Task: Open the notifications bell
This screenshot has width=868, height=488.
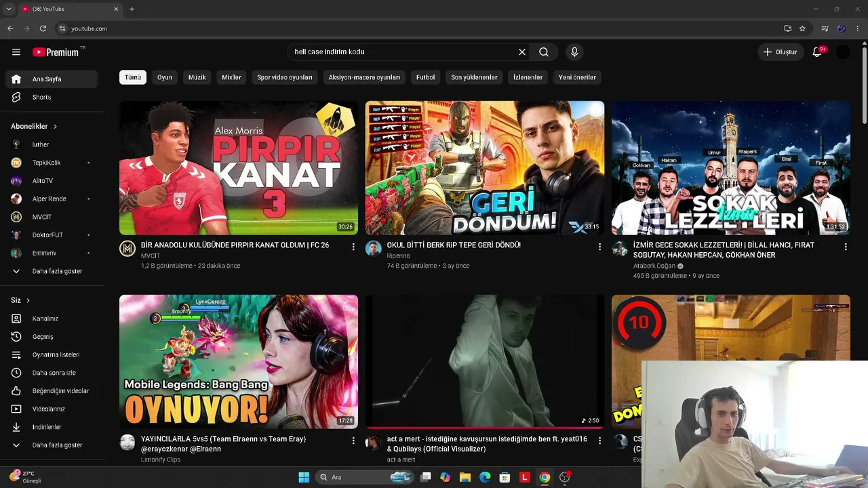Action: tap(817, 52)
